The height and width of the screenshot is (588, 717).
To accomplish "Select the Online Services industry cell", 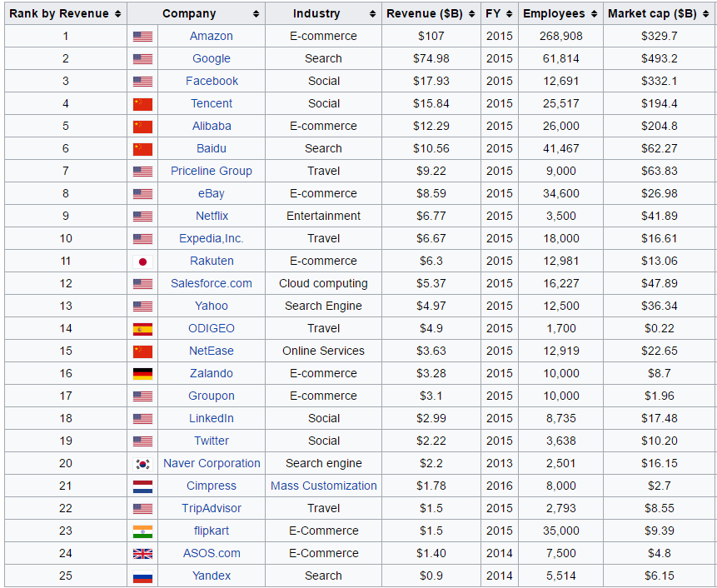I will pyautogui.click(x=323, y=351).
